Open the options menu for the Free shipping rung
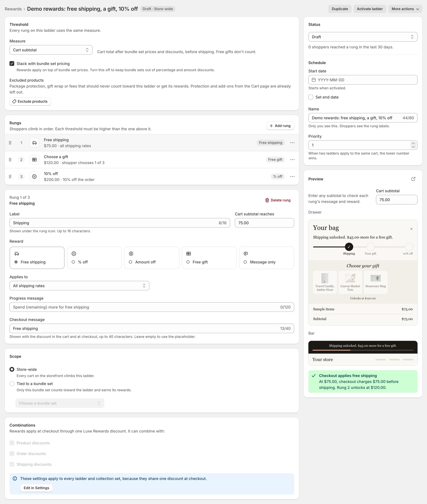Screen dimensions: 427x504 (292, 143)
